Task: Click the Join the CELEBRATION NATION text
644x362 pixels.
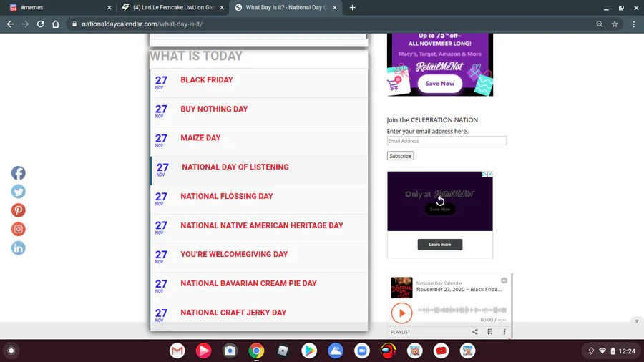Action: tap(432, 120)
